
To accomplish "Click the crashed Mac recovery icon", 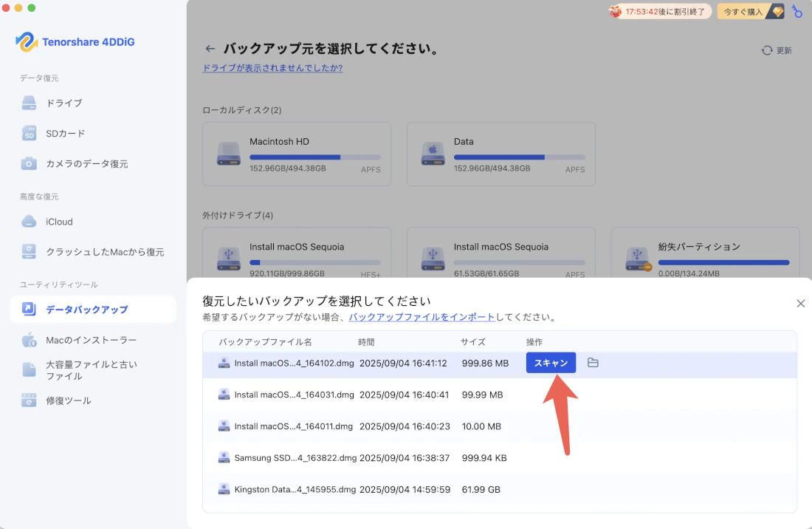I will [29, 252].
